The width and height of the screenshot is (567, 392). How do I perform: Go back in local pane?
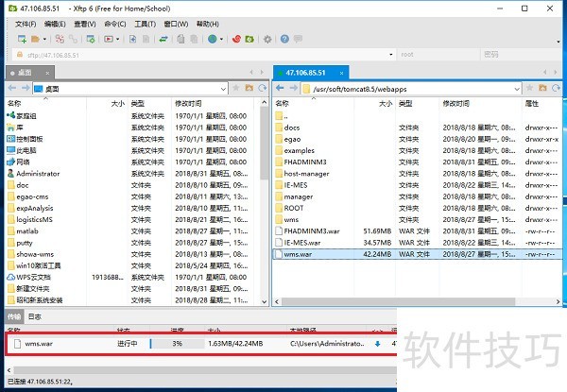point(12,88)
